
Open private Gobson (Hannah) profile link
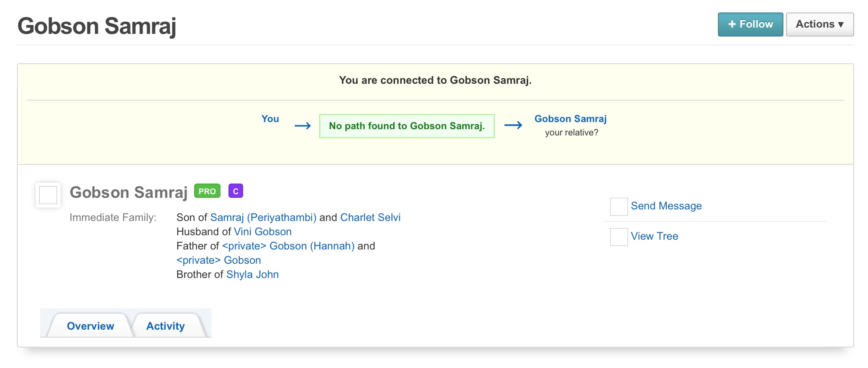[x=288, y=246]
